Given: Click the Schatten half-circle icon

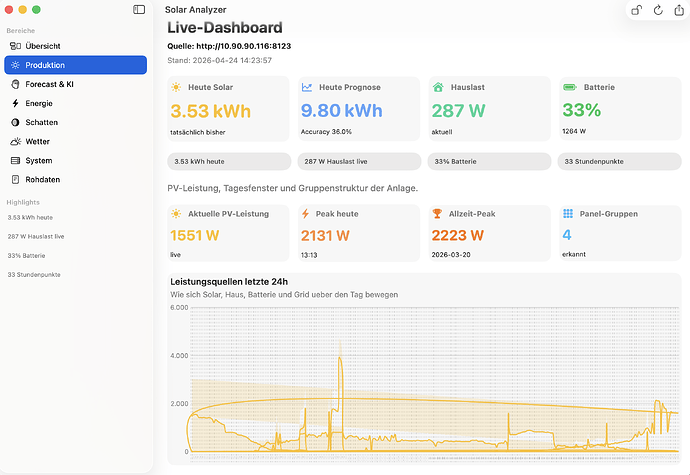Looking at the screenshot, I should point(15,122).
